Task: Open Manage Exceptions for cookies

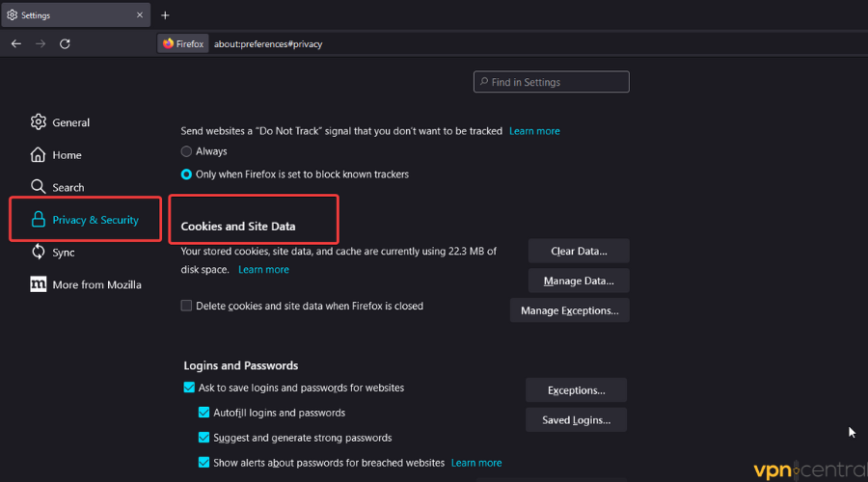Action: (570, 310)
